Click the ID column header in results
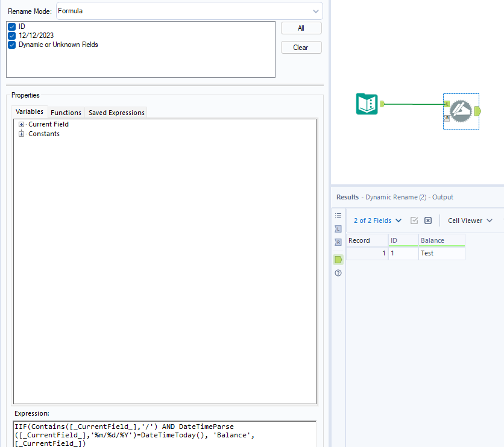The image size is (504, 447). pos(403,240)
